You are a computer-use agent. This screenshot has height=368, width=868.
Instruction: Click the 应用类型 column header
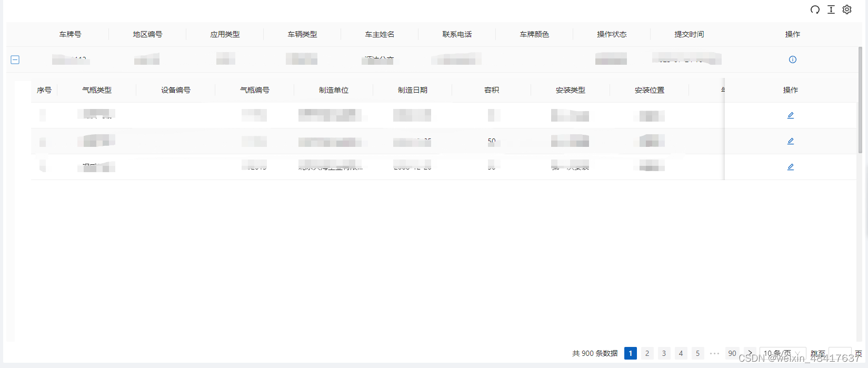[x=225, y=34]
